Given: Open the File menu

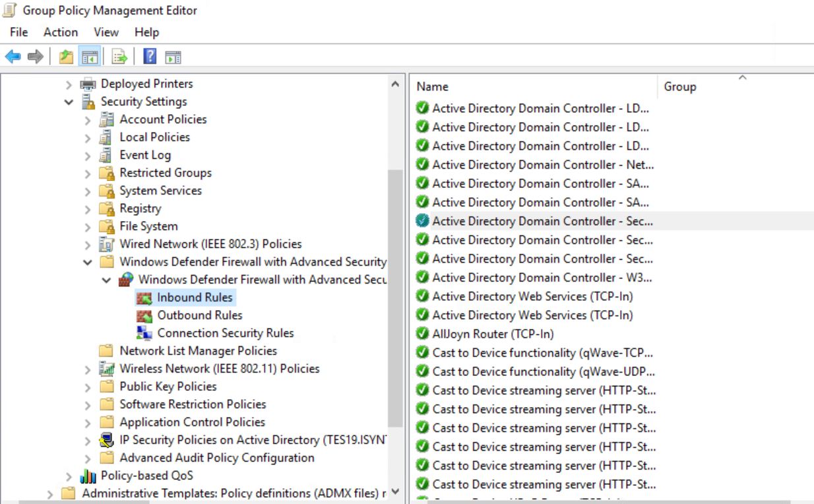Looking at the screenshot, I should [x=18, y=32].
